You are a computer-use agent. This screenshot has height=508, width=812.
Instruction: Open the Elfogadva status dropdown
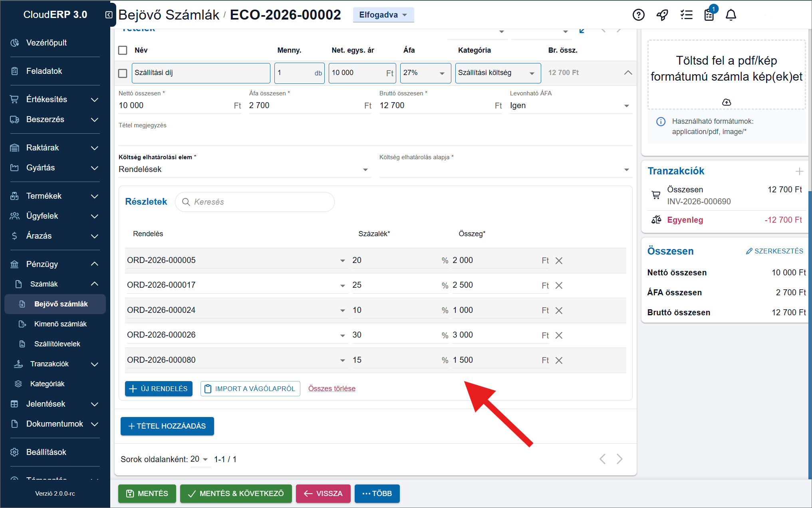(x=383, y=15)
